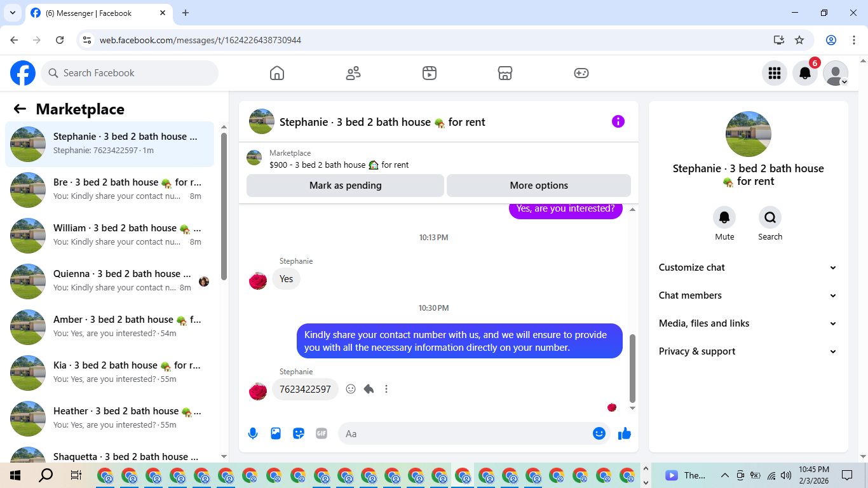Go back using Marketplace back arrow
Viewport: 868px width, 488px height.
tap(20, 109)
